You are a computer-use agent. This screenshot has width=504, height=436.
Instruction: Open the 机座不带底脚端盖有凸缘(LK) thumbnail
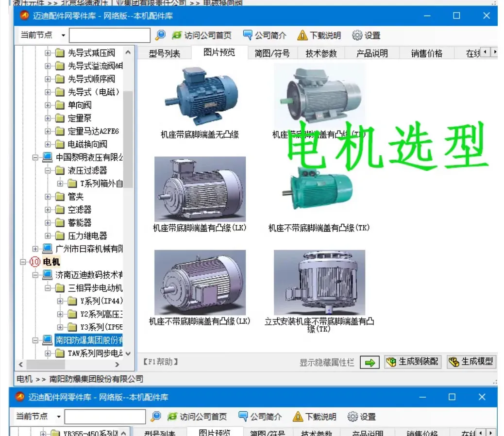tap(200, 283)
